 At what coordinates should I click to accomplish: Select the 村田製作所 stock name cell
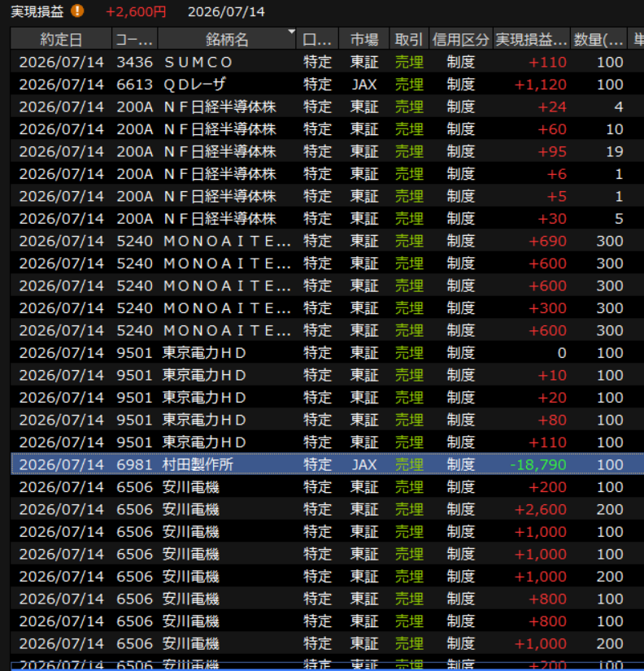[198, 464]
